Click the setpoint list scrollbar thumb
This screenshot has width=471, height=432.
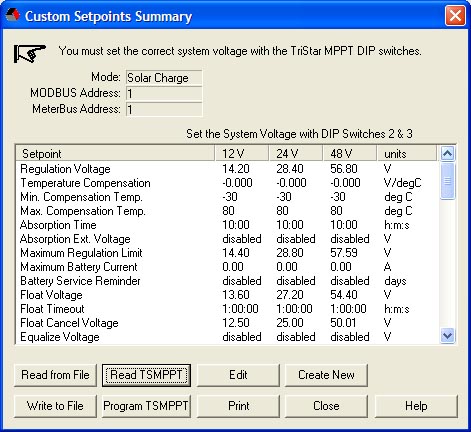point(447,180)
